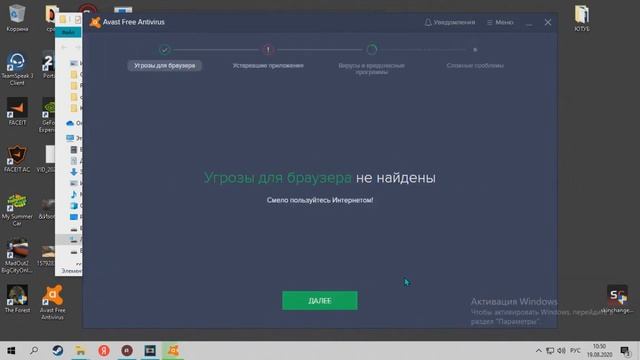Open the Корзина recycle bin icon

(17, 18)
